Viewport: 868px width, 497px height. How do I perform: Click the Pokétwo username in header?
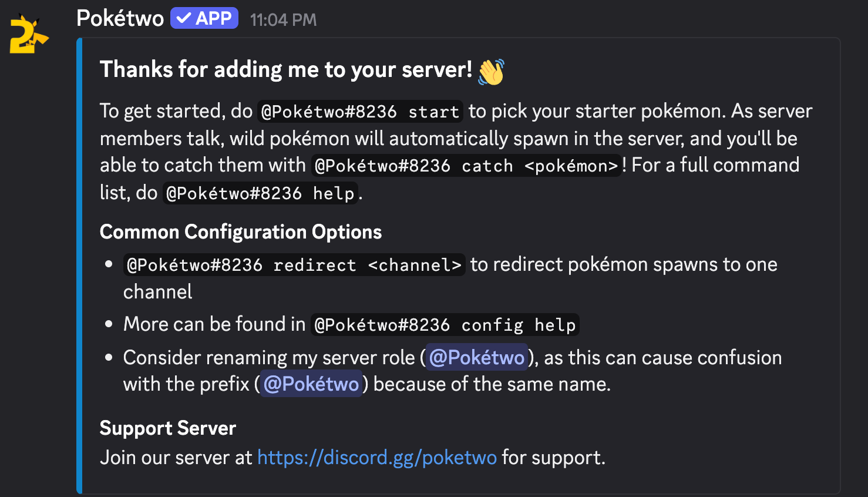[120, 19]
